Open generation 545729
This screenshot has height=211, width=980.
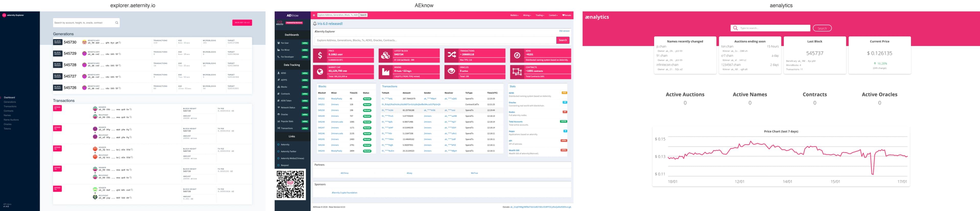[x=70, y=53]
